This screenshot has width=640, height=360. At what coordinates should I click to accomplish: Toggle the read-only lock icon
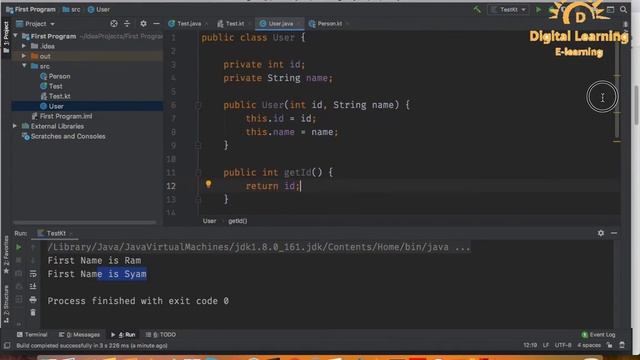click(x=609, y=345)
